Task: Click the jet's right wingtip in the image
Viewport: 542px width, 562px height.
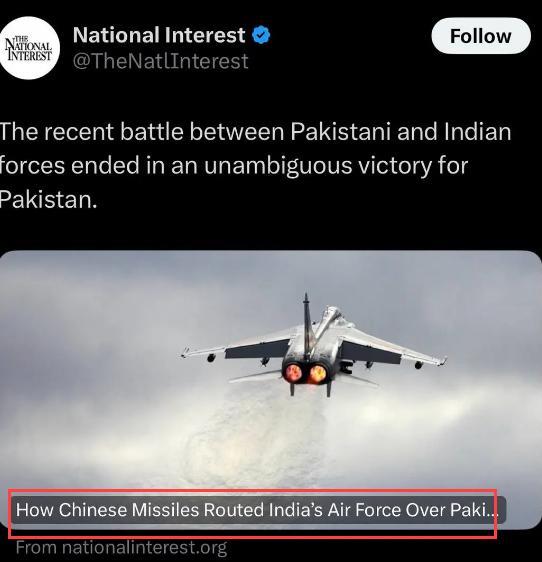Action: tap(442, 361)
